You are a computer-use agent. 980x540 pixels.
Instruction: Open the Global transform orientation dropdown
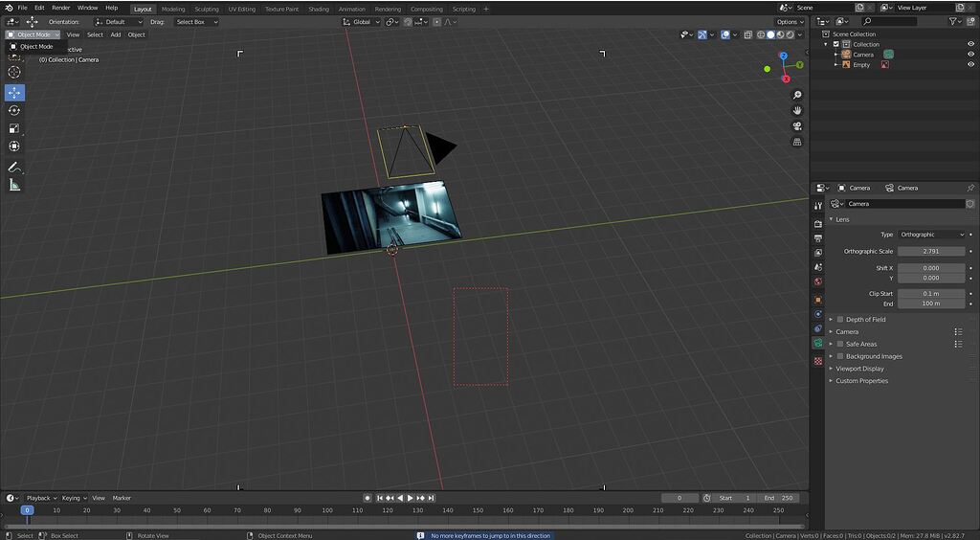pos(361,22)
